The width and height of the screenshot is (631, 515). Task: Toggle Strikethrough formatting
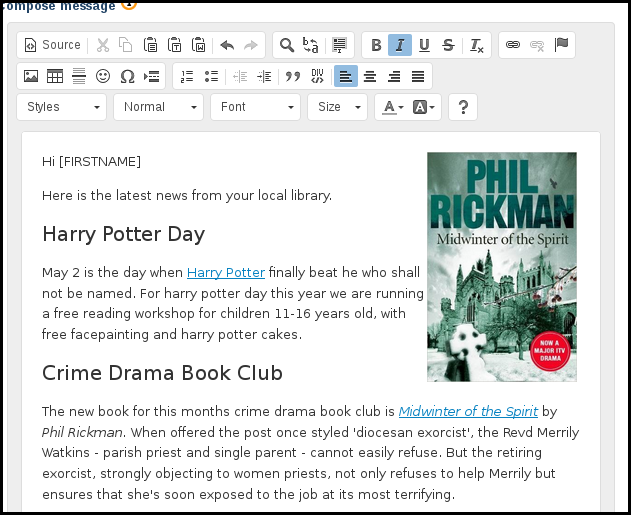pyautogui.click(x=448, y=45)
